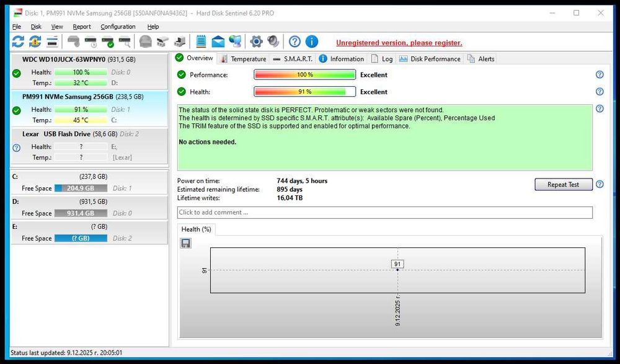The height and width of the screenshot is (364, 620).
Task: Select the Overview tab
Action: 194,58
